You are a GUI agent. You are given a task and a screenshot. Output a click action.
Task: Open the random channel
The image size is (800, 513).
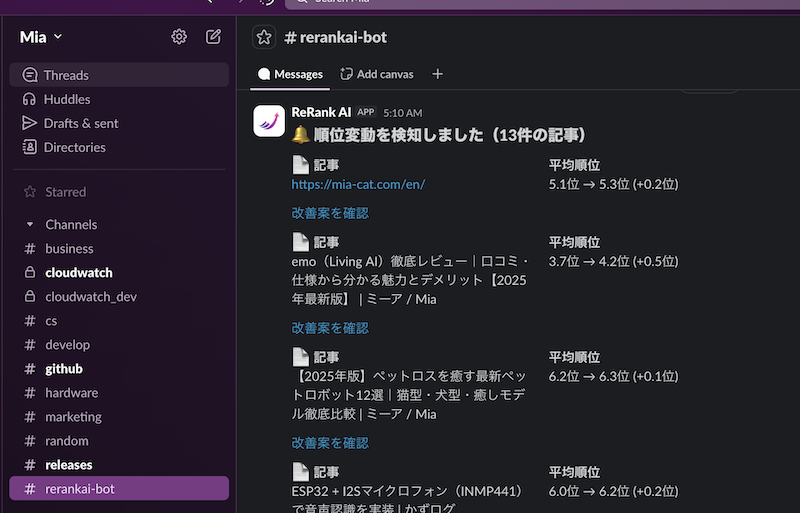click(x=119, y=441)
